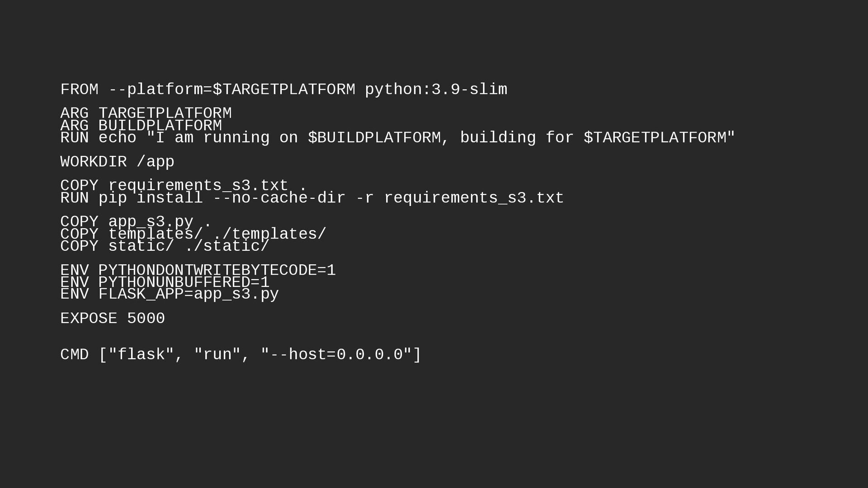Image resolution: width=868 pixels, height=488 pixels.
Task: Click the COPY requirements_s3.txt line
Action: point(184,186)
